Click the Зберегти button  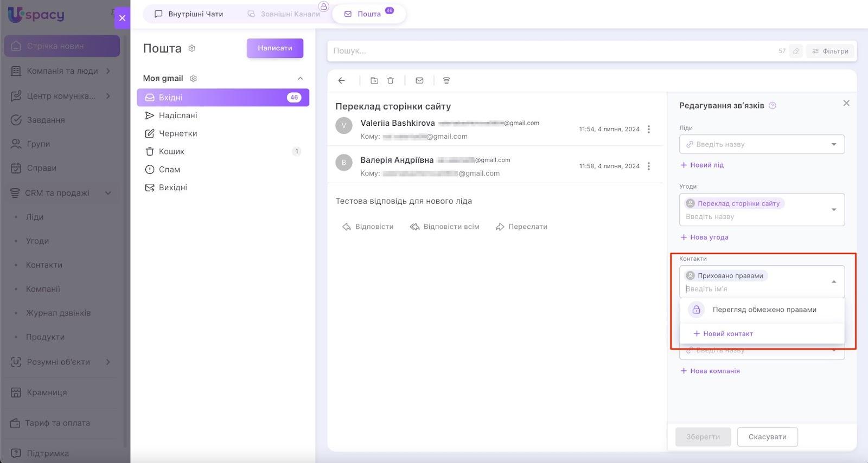tap(703, 437)
